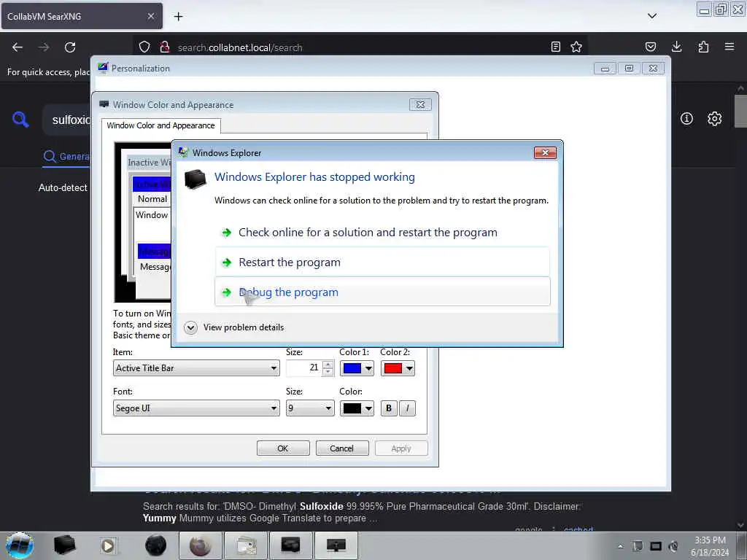Image resolution: width=747 pixels, height=560 pixels.
Task: Toggle the Italic font button
Action: [x=407, y=408]
